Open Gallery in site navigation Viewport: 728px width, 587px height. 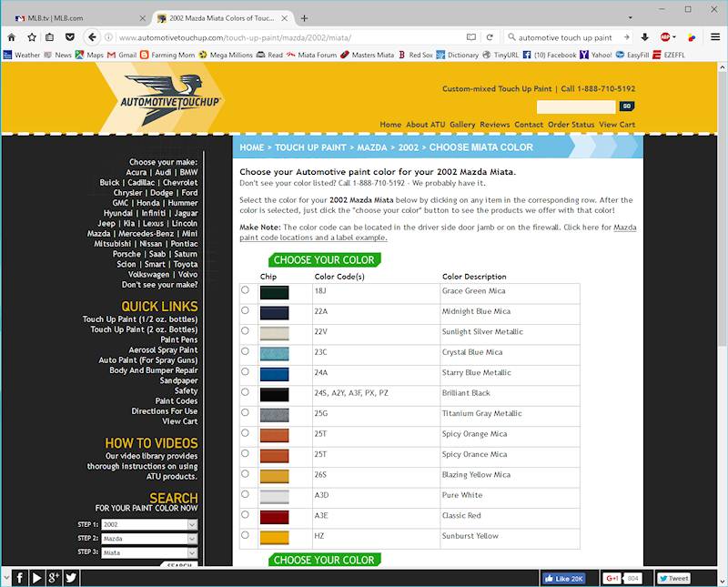pos(462,125)
